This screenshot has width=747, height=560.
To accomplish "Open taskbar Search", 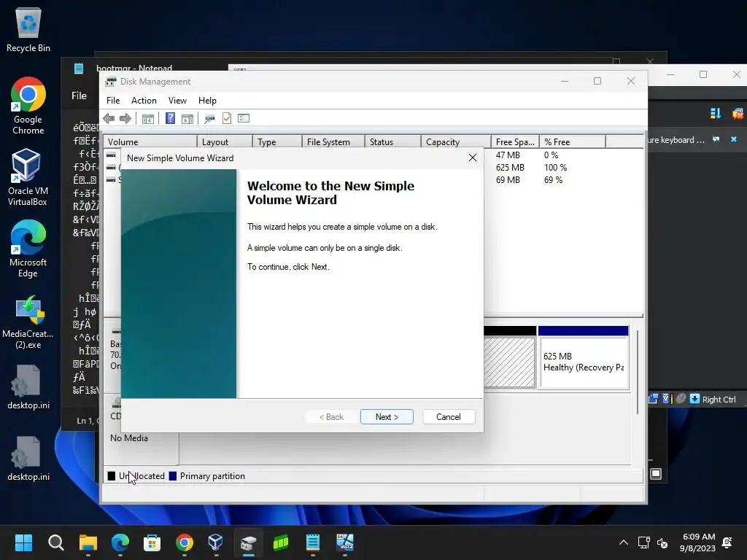I will pyautogui.click(x=55, y=542).
